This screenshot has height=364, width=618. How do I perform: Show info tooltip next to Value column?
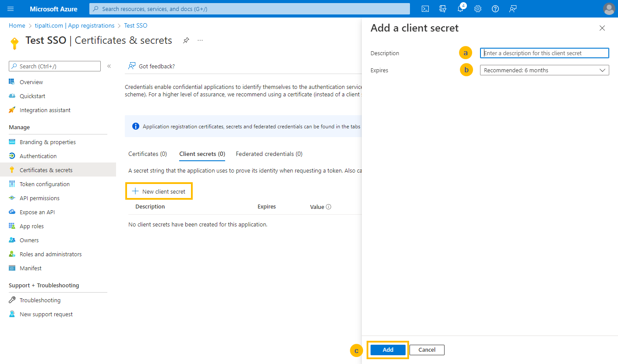(328, 207)
